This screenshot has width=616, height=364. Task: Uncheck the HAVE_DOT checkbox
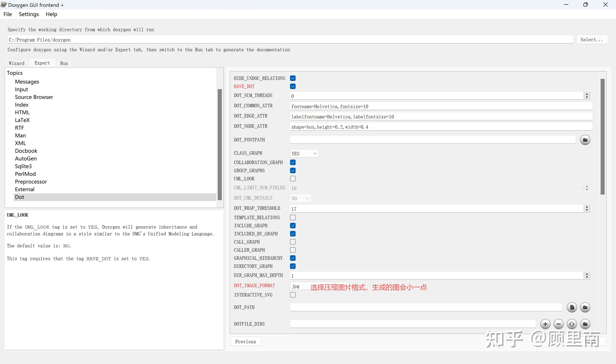pos(293,86)
